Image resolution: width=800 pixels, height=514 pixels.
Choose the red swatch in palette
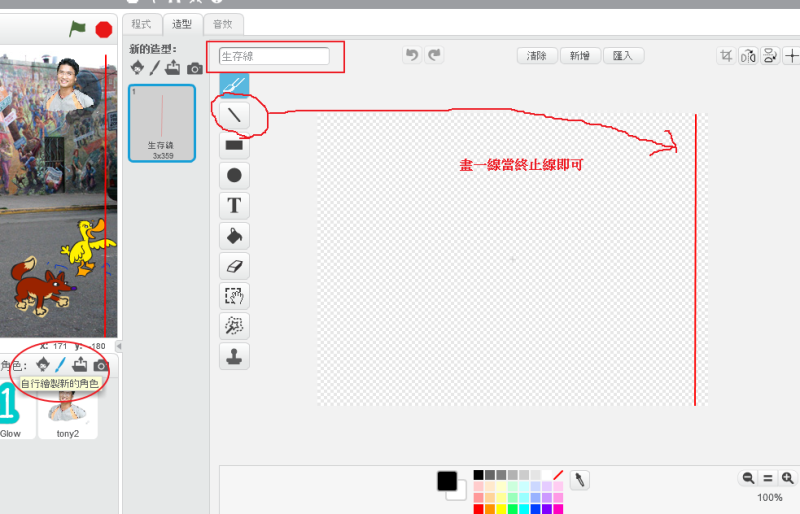tap(479, 509)
